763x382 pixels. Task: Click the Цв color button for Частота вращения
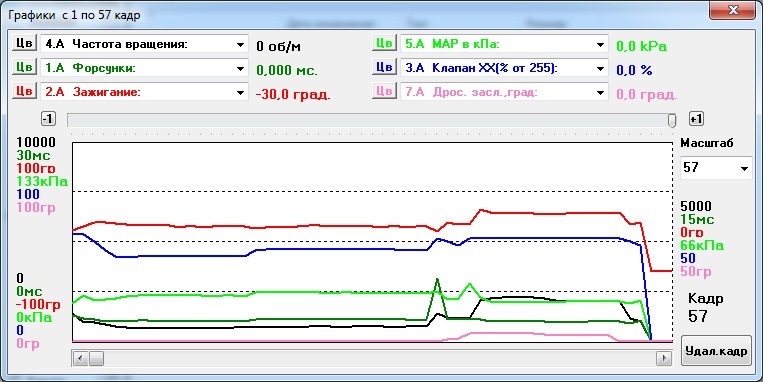click(24, 43)
